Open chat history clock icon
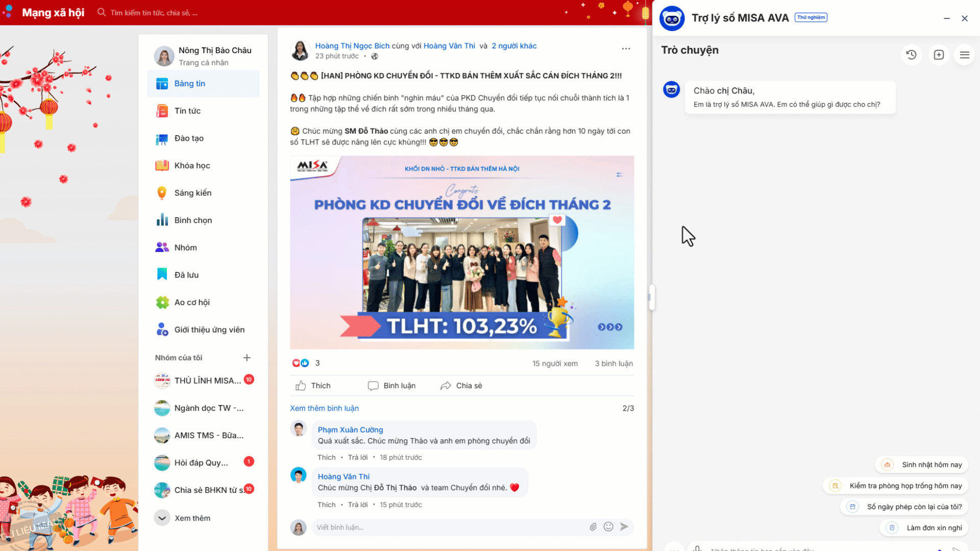Screen dimensions: 980x551 pos(911,55)
